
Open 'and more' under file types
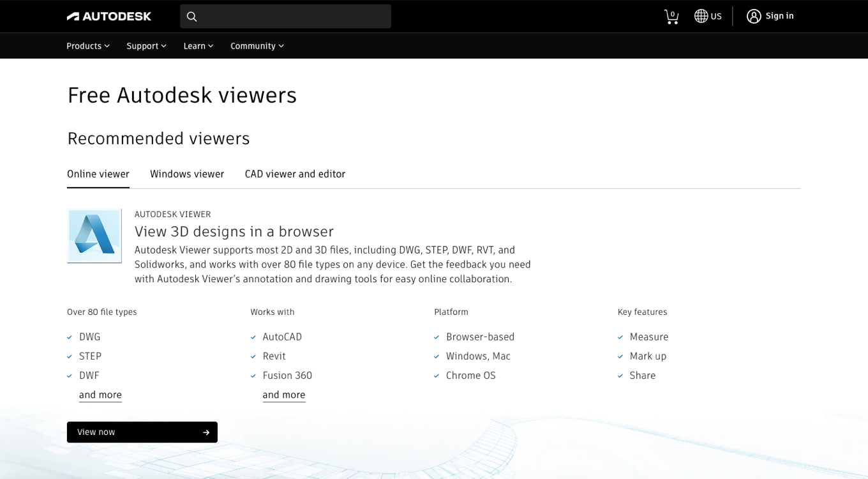pos(100,395)
